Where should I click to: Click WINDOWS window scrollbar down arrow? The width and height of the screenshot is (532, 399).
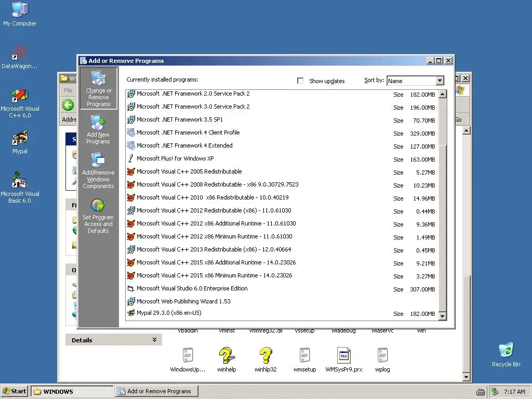[467, 377]
